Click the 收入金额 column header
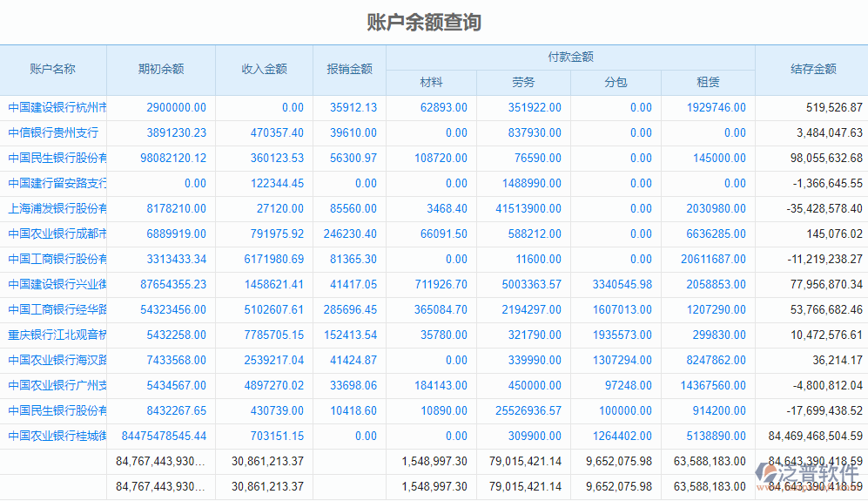The width and height of the screenshot is (868, 501). click(264, 70)
